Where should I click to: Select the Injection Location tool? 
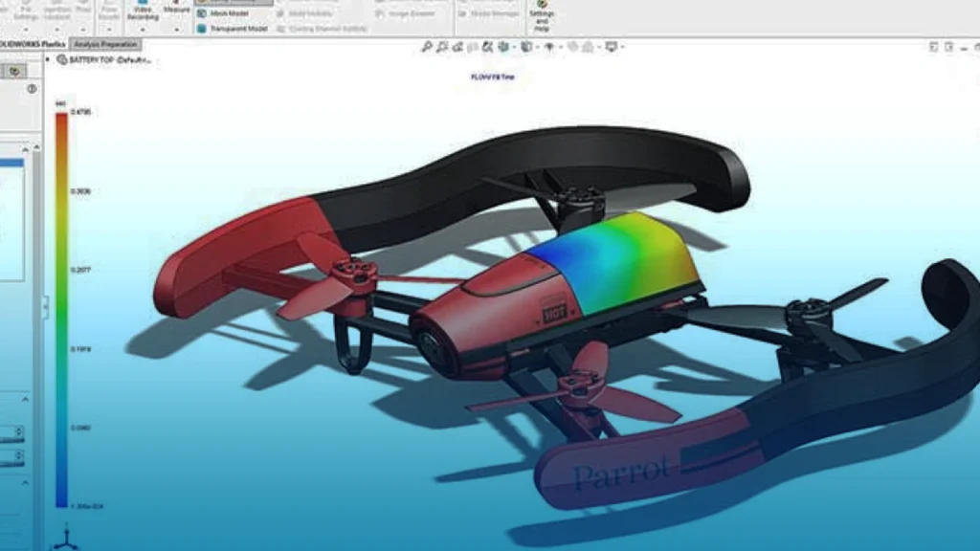point(56,11)
